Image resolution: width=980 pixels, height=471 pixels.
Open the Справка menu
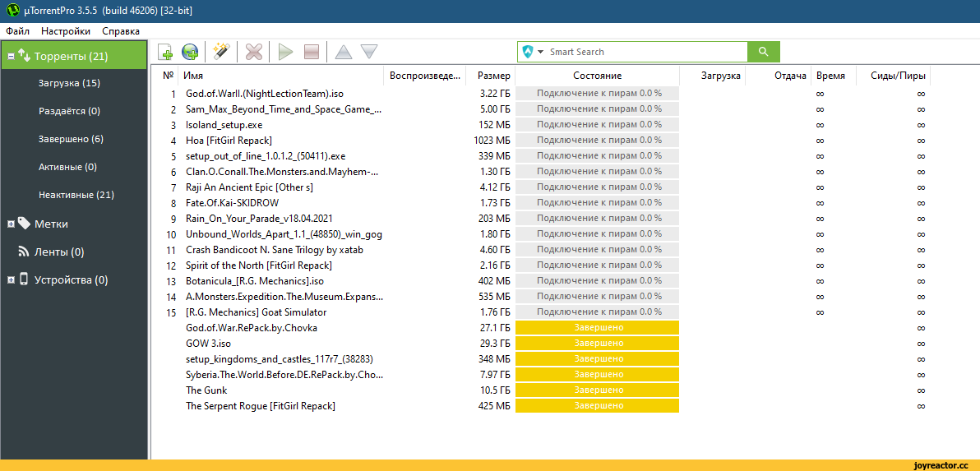tap(121, 31)
